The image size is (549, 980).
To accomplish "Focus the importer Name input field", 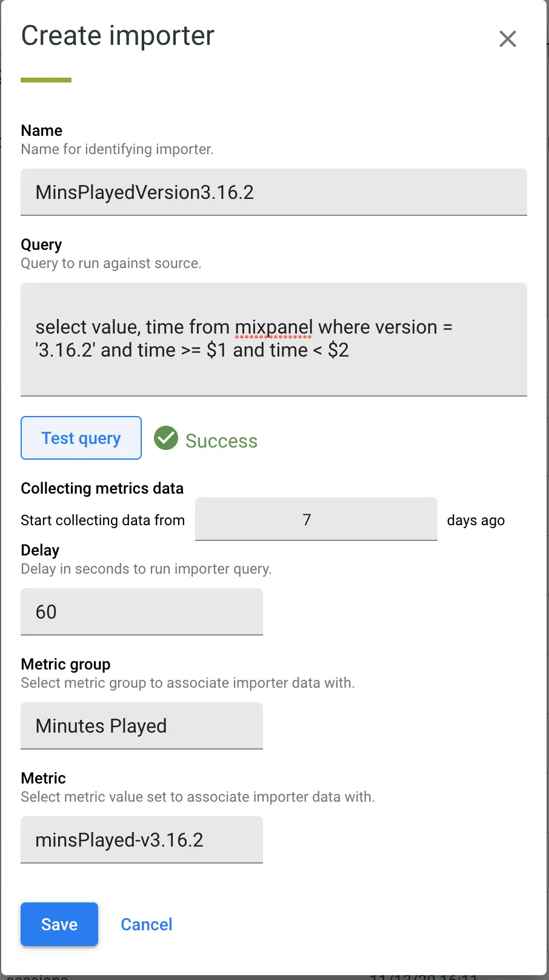I will tap(273, 192).
